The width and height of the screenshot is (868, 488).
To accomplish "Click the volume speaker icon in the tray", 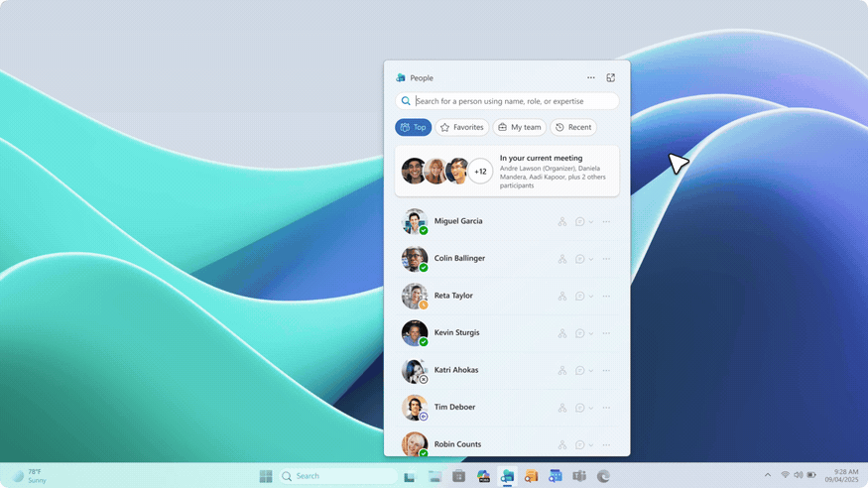I will click(x=799, y=475).
